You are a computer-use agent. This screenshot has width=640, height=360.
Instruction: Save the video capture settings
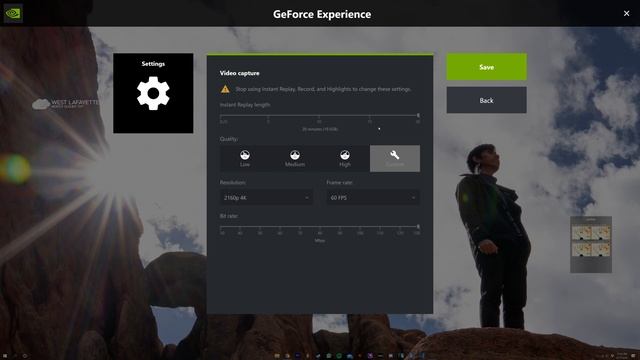pyautogui.click(x=487, y=67)
